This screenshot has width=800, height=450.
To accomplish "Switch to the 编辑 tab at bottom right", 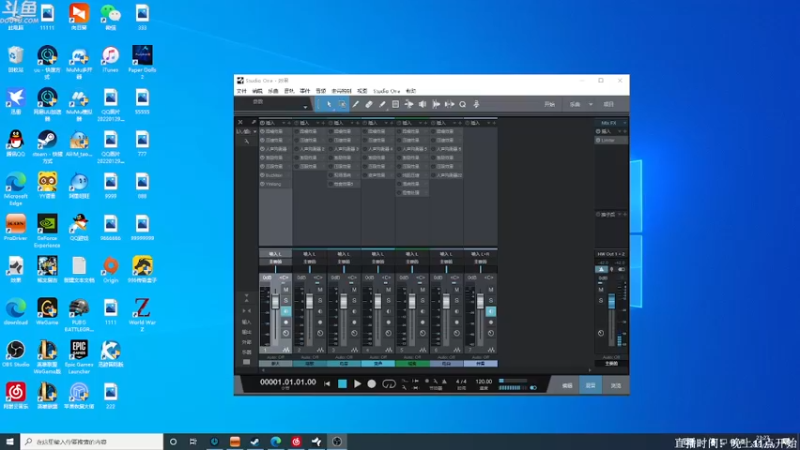I will [x=567, y=386].
